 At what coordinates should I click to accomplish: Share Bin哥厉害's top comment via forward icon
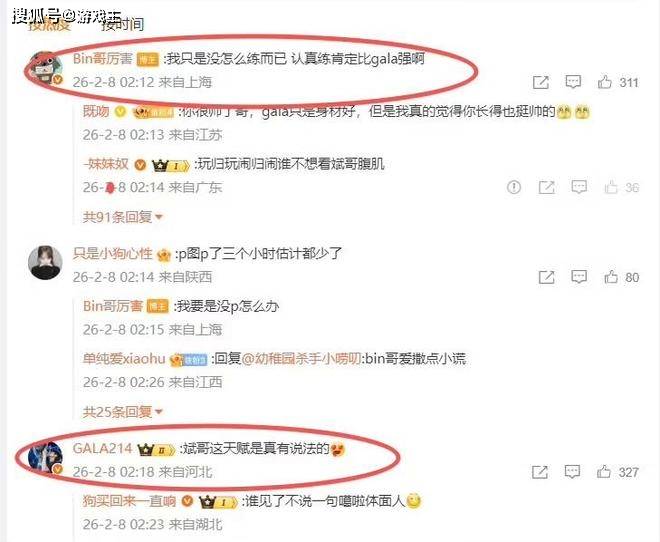[540, 82]
